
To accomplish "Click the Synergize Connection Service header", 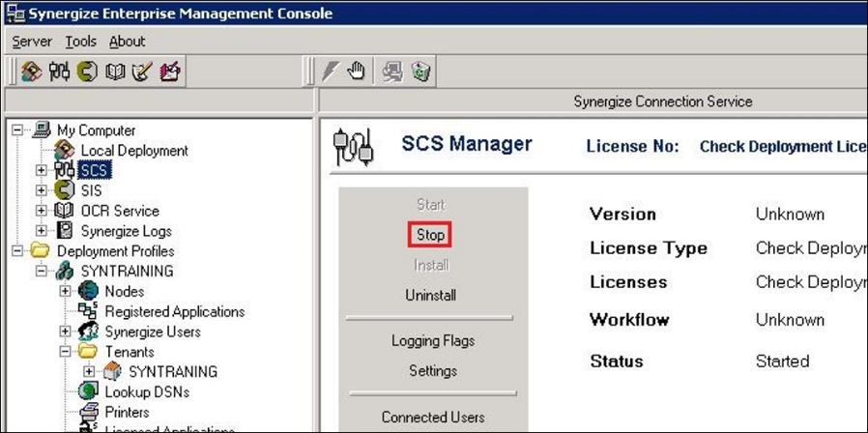I will pyautogui.click(x=663, y=101).
